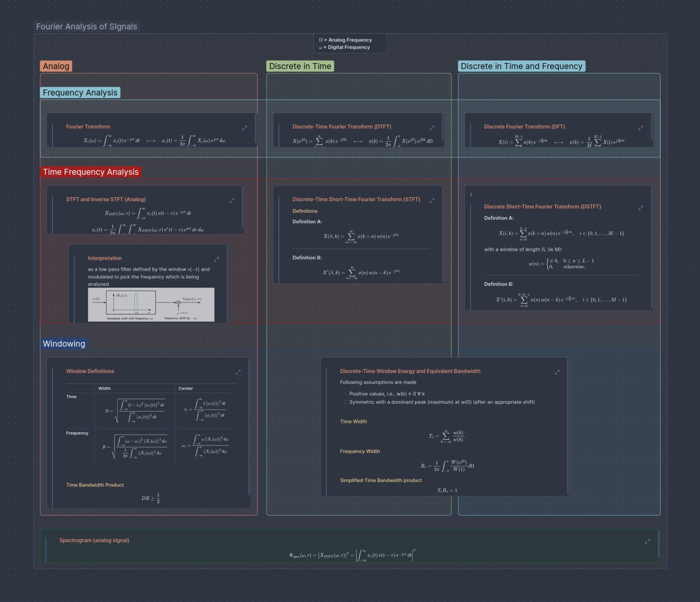Expand the Fourier Transform card
Image resolution: width=700 pixels, height=602 pixels.
click(245, 128)
